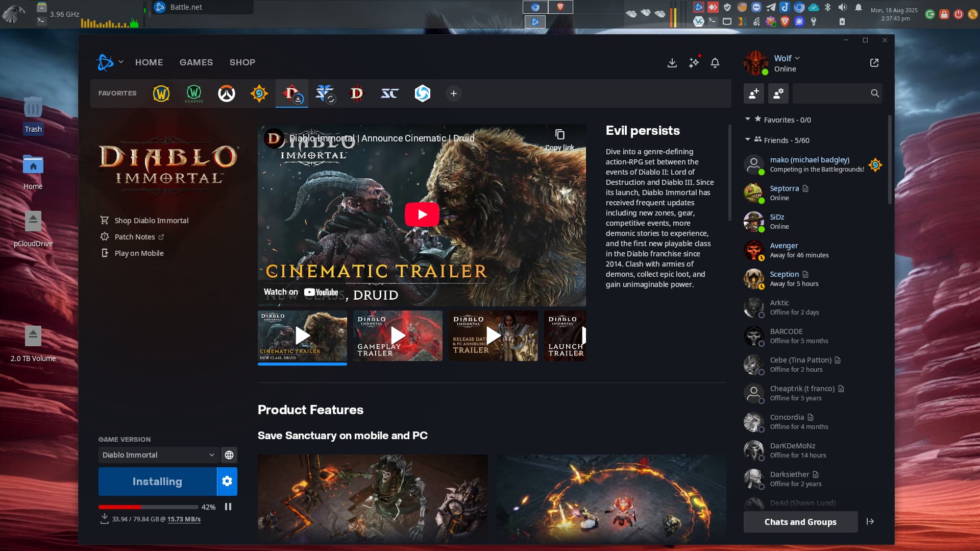Click the red install progress bar
Image resolution: width=980 pixels, height=551 pixels.
point(148,507)
